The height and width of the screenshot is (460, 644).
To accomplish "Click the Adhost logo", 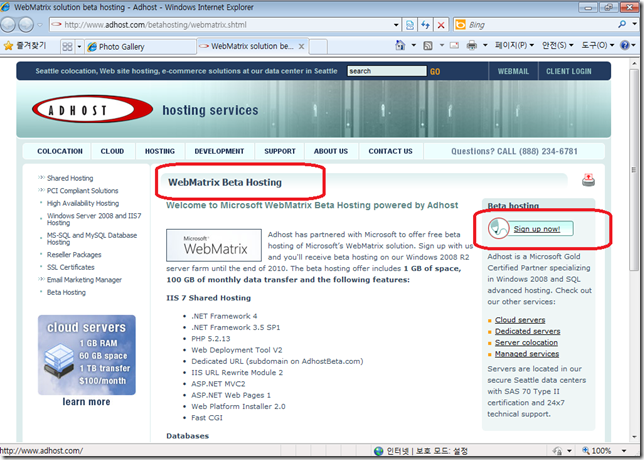I will [x=92, y=110].
